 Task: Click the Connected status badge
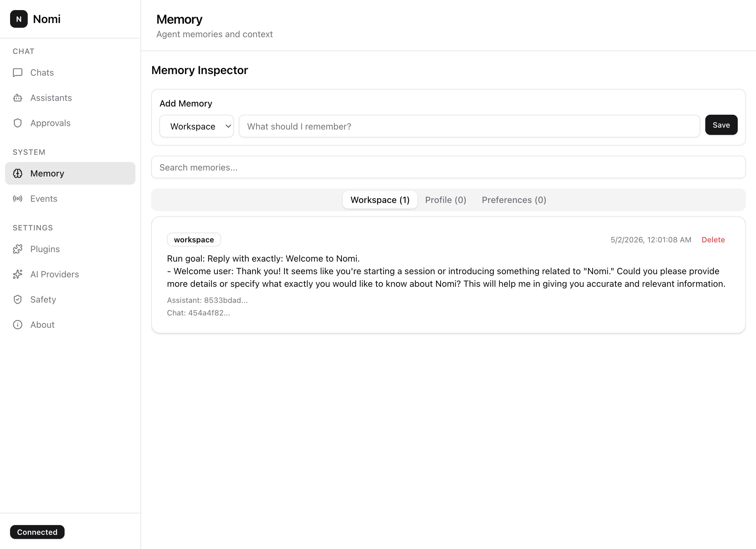pos(37,532)
